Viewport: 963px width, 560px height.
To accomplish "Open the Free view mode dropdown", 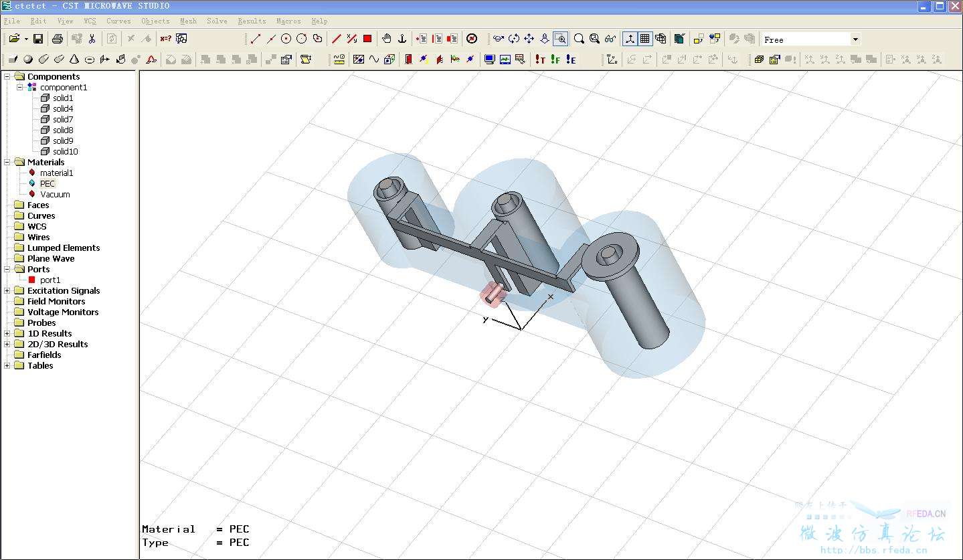I will (x=855, y=39).
